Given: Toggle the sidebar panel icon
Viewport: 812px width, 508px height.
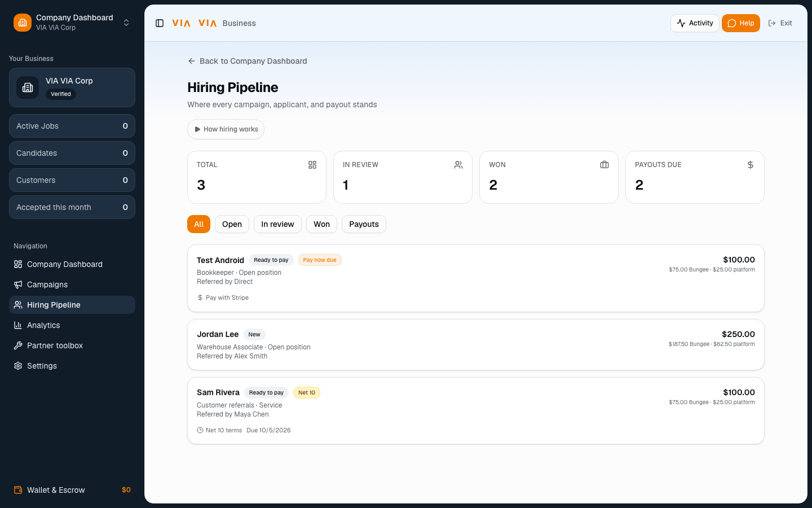Looking at the screenshot, I should coord(160,23).
